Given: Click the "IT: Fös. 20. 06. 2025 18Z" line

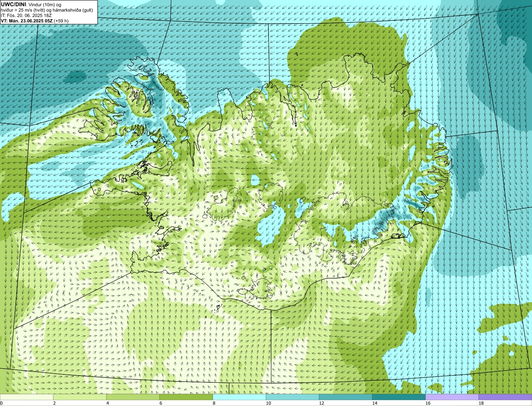Looking at the screenshot, I should pos(26,15).
